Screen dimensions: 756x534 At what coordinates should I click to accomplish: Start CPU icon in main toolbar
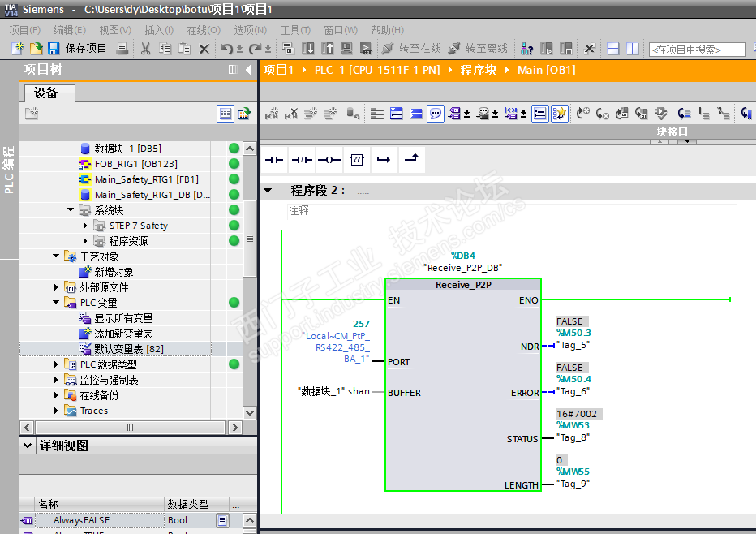(547, 48)
